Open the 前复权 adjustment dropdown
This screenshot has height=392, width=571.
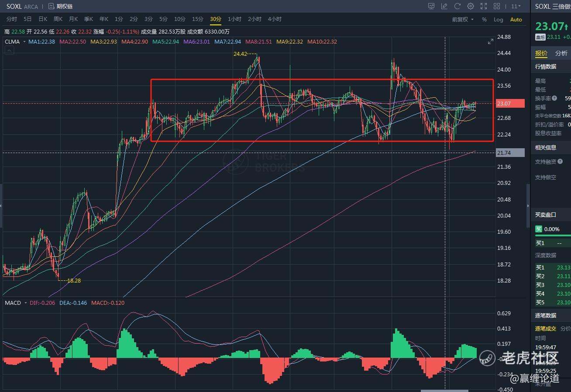click(x=463, y=20)
